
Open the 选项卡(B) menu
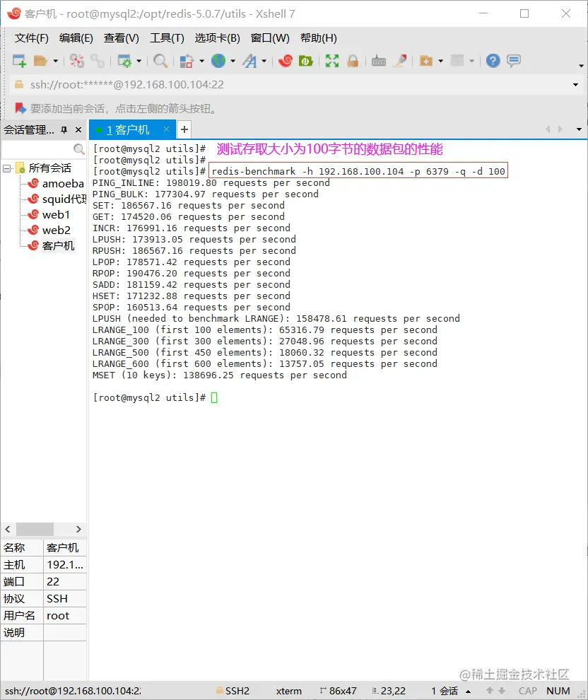pos(217,38)
